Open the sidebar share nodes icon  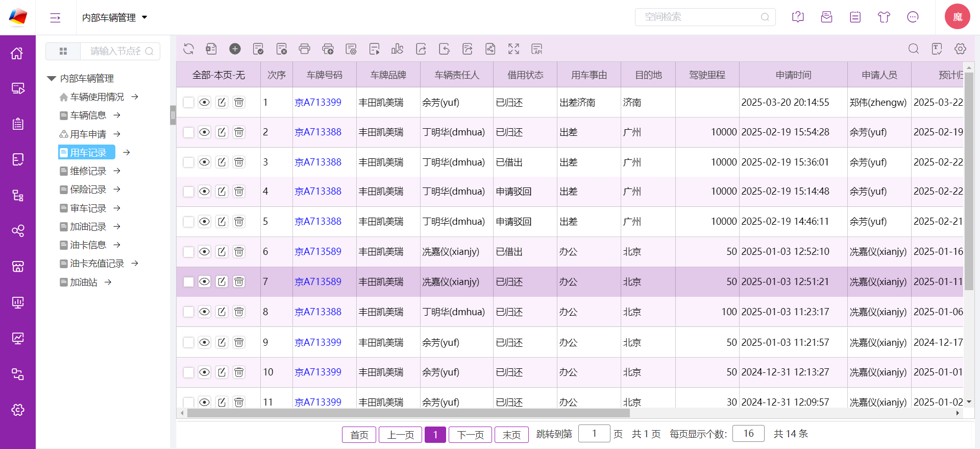tap(17, 231)
